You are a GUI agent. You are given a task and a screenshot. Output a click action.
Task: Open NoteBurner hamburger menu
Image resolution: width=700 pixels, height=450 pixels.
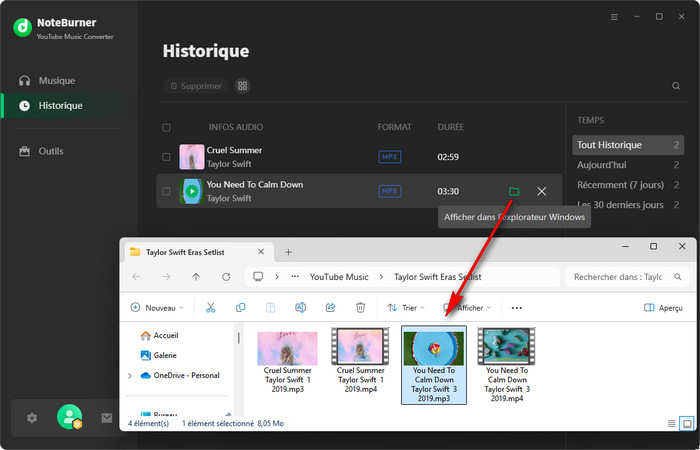[x=614, y=17]
